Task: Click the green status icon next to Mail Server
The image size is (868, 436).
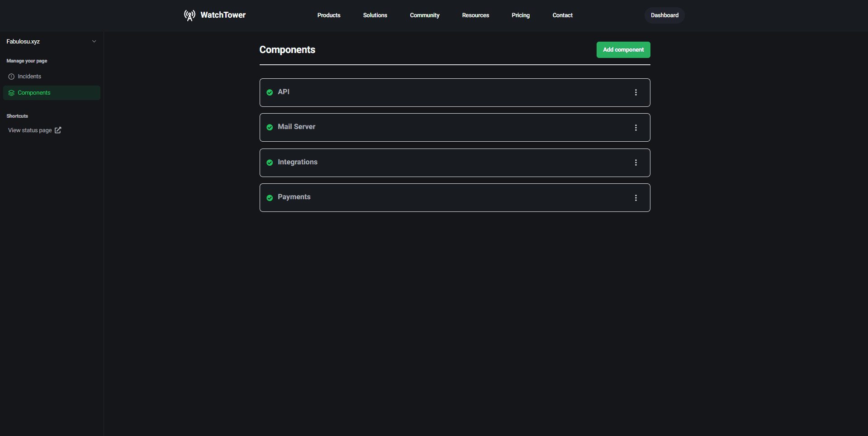Action: pos(270,127)
